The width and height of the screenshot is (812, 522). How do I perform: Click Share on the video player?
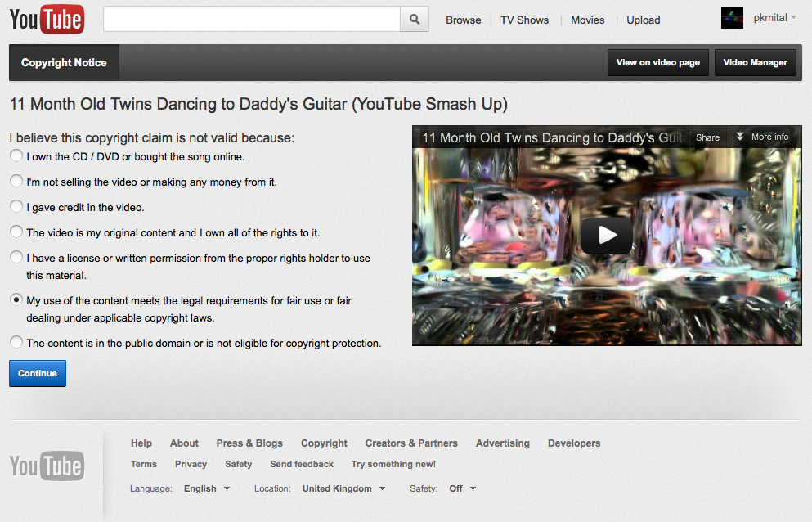[x=707, y=137]
